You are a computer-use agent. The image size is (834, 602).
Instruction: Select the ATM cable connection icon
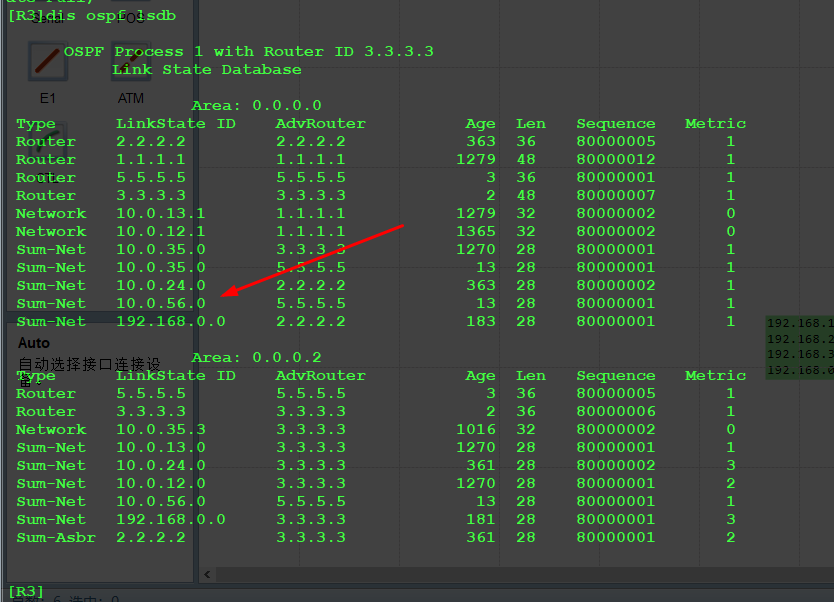131,62
